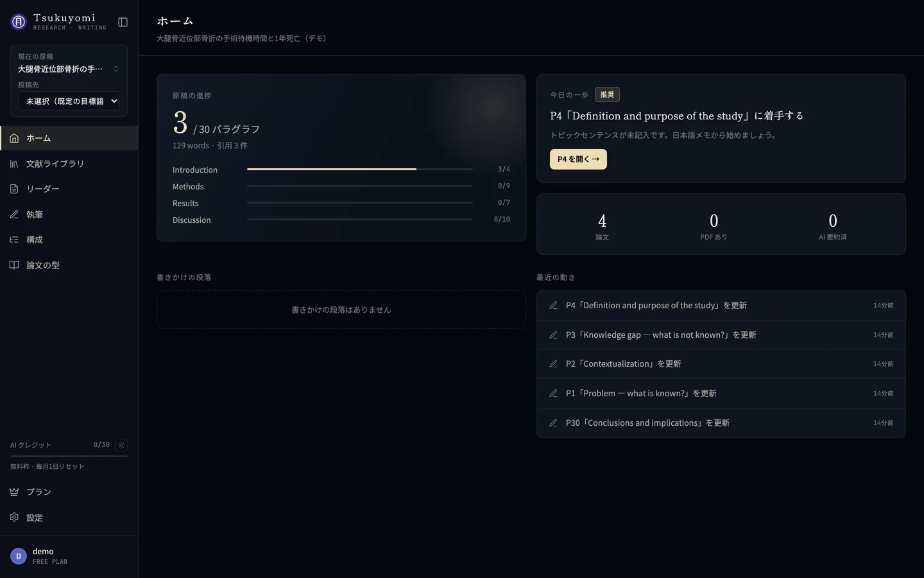
Task: Click the Methods progress bar
Action: tap(360, 186)
